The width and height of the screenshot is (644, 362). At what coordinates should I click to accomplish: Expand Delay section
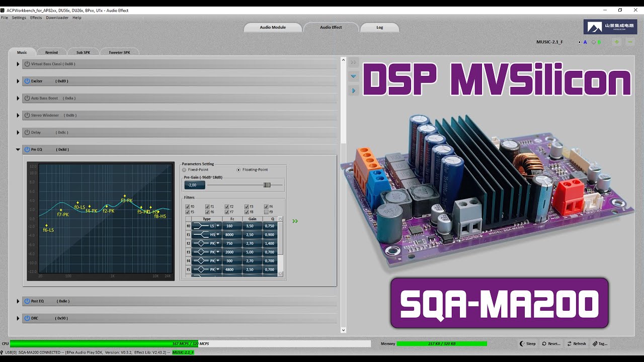[18, 132]
